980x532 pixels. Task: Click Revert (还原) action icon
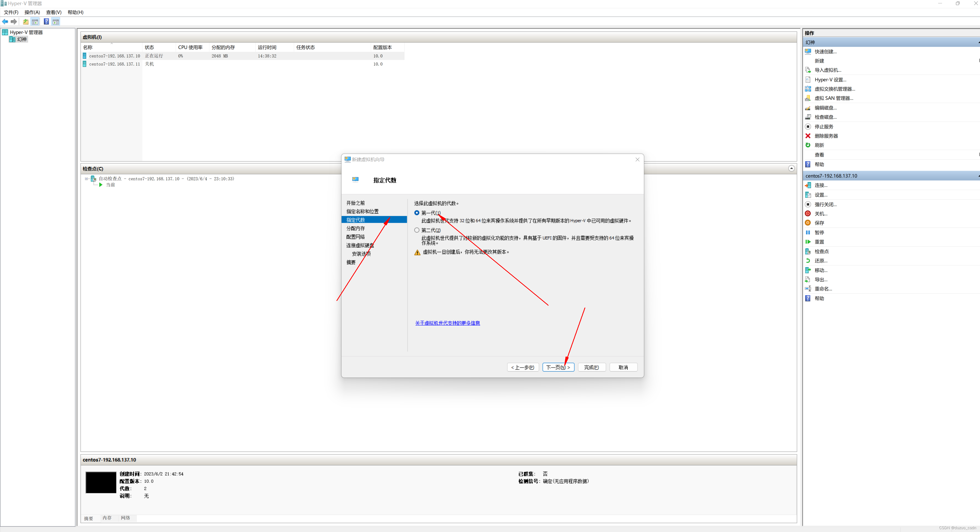pos(808,261)
